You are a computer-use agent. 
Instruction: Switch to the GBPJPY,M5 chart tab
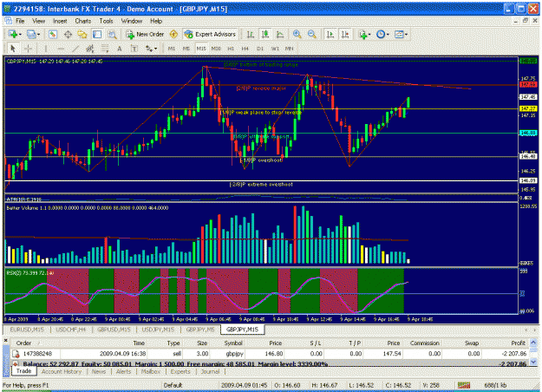coord(200,330)
